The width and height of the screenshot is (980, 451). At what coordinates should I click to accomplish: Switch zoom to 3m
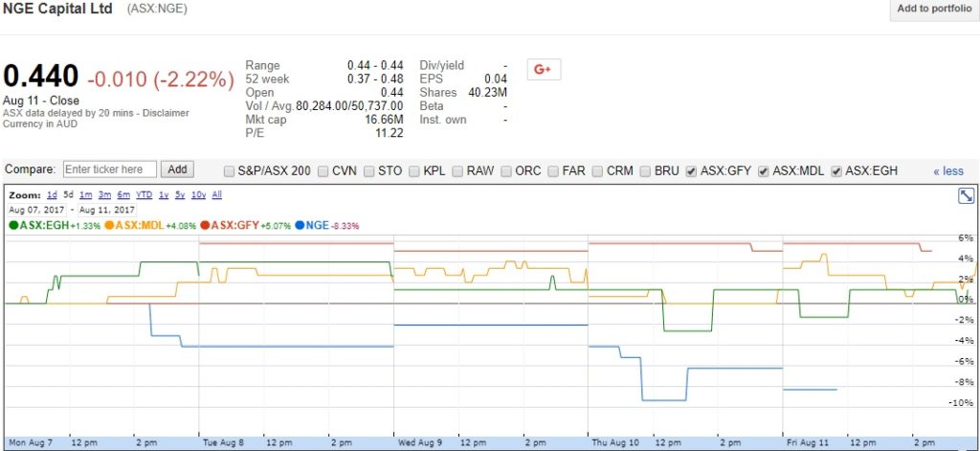[x=104, y=195]
